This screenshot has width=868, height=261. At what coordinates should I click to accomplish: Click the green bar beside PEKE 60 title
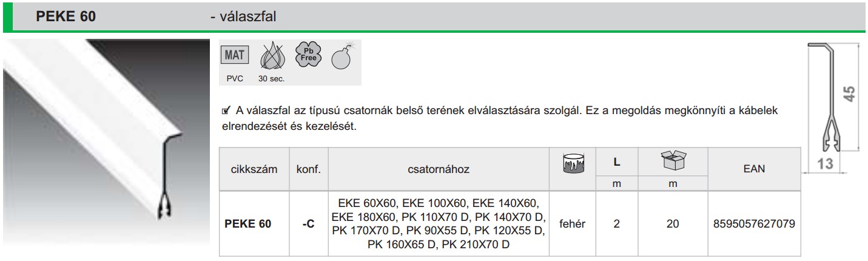(8, 16)
